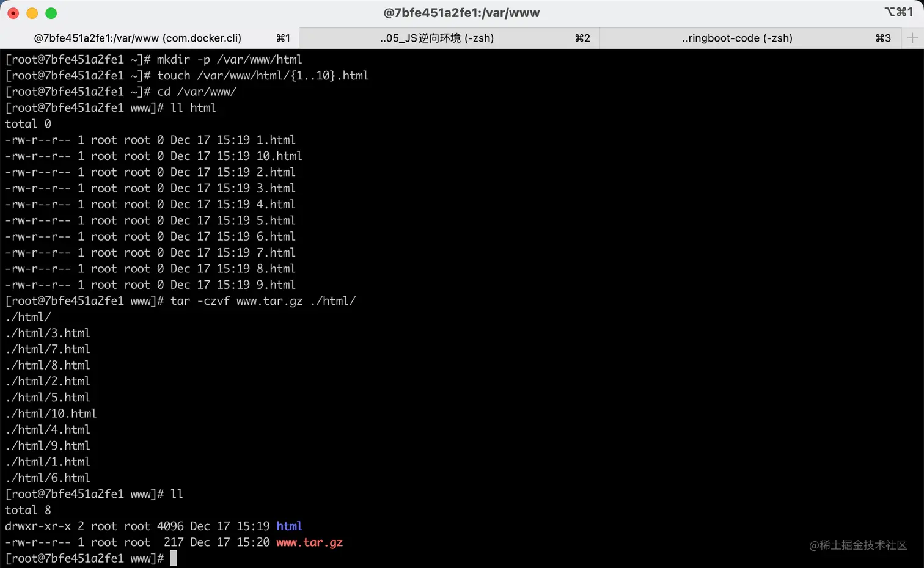Click the blue 'html' directory name
Screen dimensions: 924x568
point(290,526)
